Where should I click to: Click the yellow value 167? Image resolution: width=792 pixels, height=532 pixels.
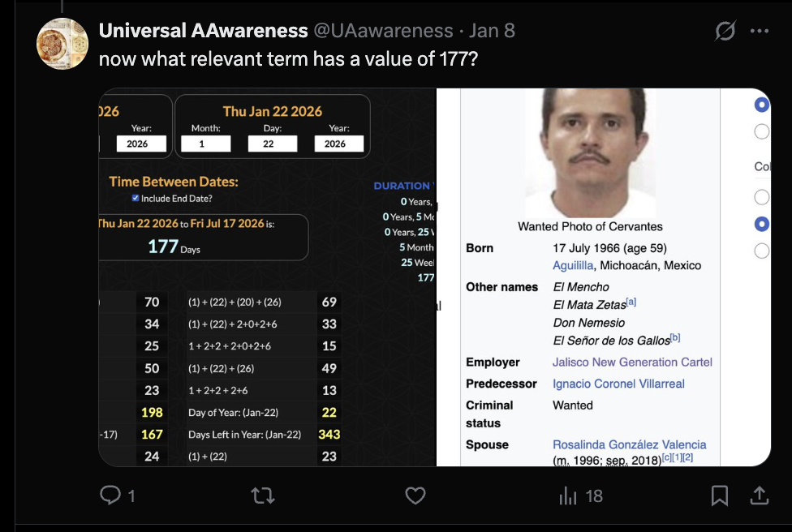(152, 435)
